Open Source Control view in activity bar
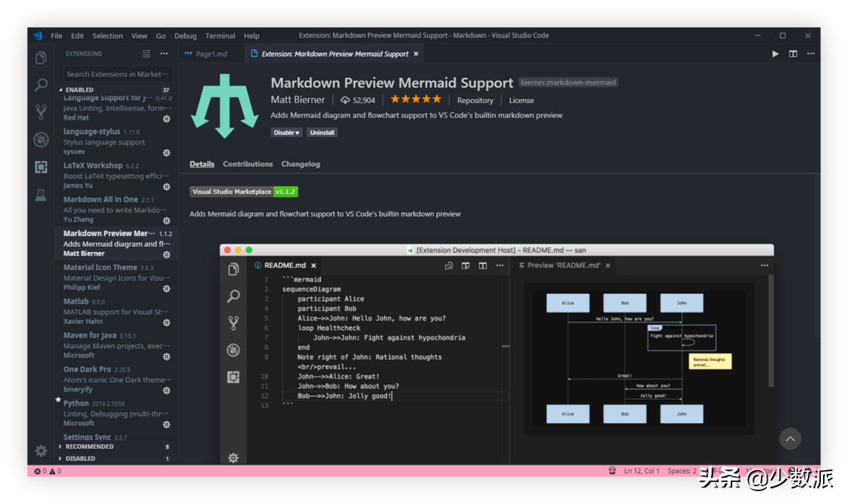The image size is (848, 504). tap(41, 112)
